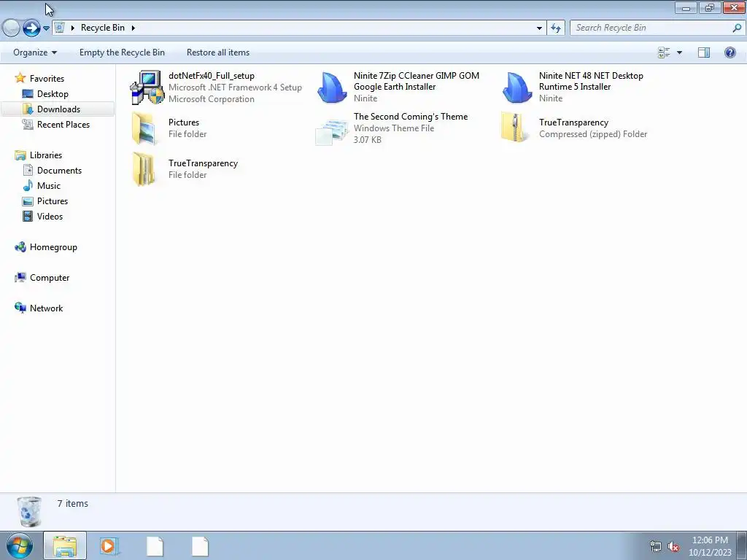Open Windows Media Player from taskbar

pos(109,546)
